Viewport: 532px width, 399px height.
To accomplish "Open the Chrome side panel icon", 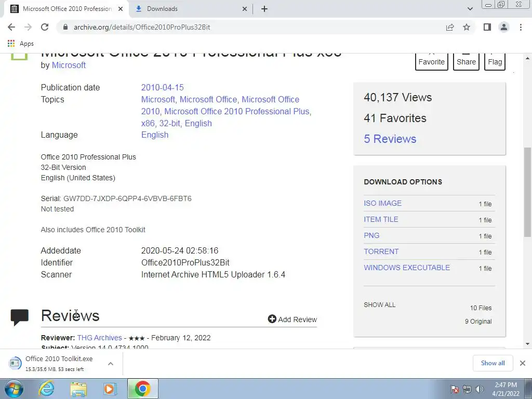I will click(487, 27).
